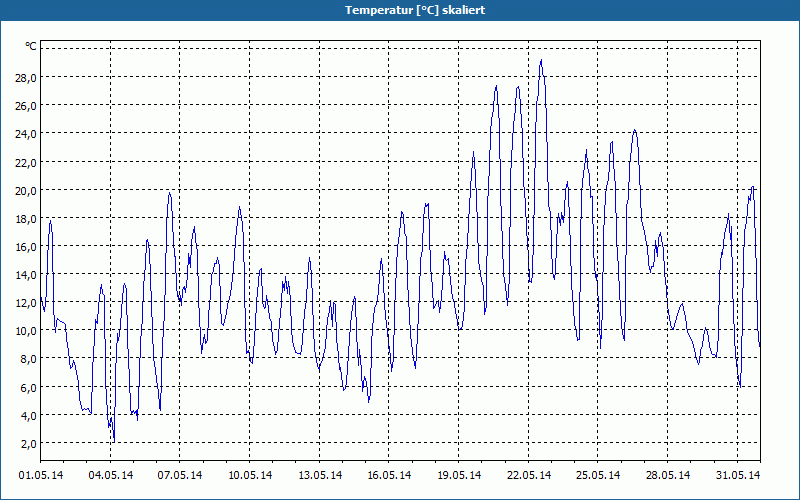Click the 12,0 y-axis label
Screen dimensions: 800x500
(x=28, y=303)
